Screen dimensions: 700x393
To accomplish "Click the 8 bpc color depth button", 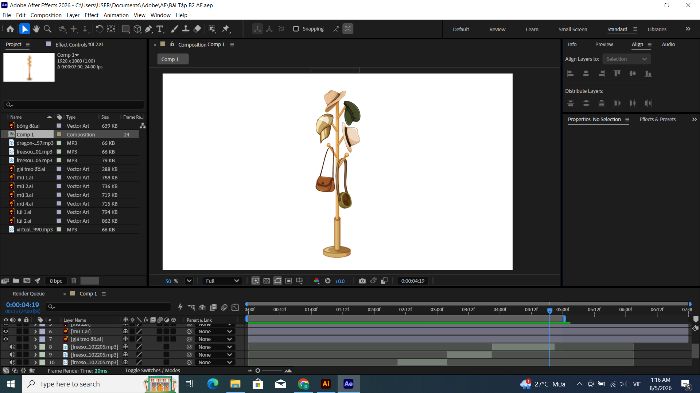I will (56, 281).
